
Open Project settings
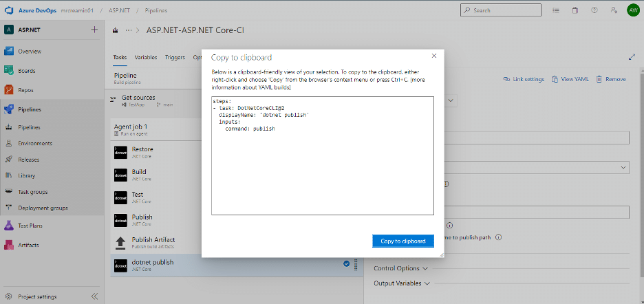(37, 296)
